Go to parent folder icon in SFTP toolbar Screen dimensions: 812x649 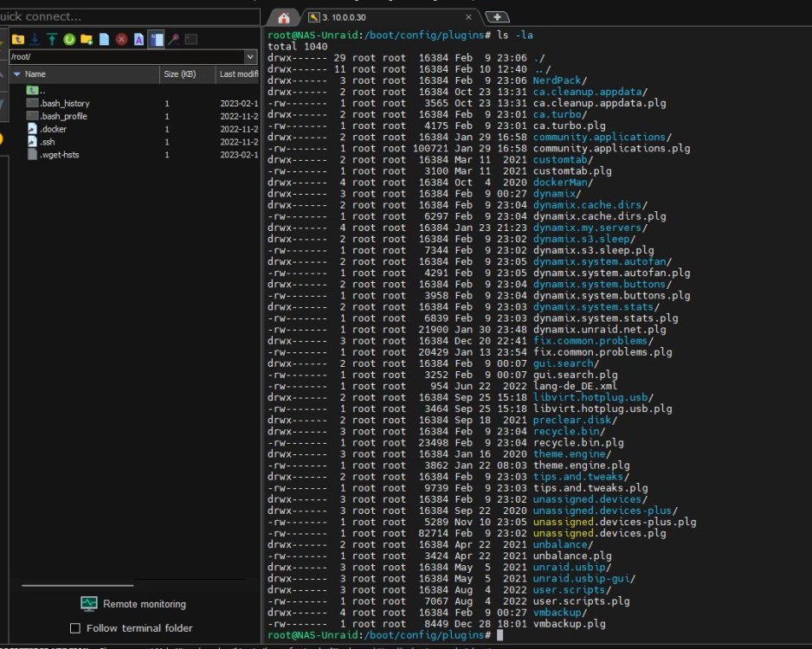point(18,39)
